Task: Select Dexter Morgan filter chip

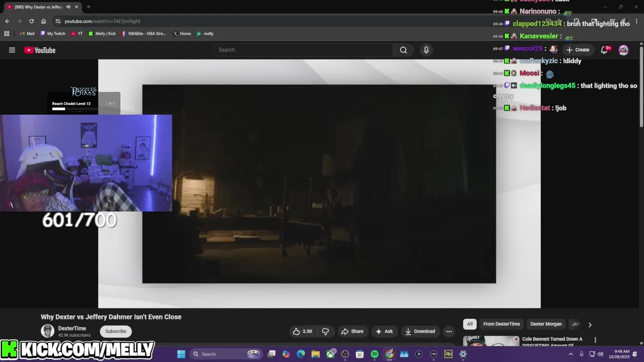Action: 546,324
